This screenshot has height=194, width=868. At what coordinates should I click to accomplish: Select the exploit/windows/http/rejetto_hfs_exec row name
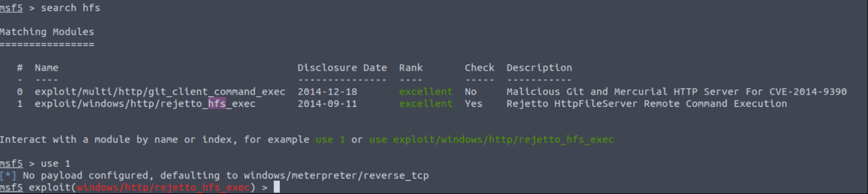click(145, 104)
